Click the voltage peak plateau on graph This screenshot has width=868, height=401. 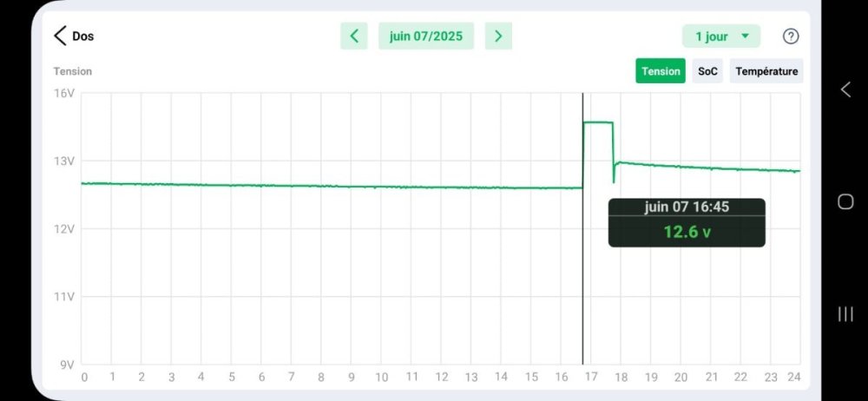point(598,122)
